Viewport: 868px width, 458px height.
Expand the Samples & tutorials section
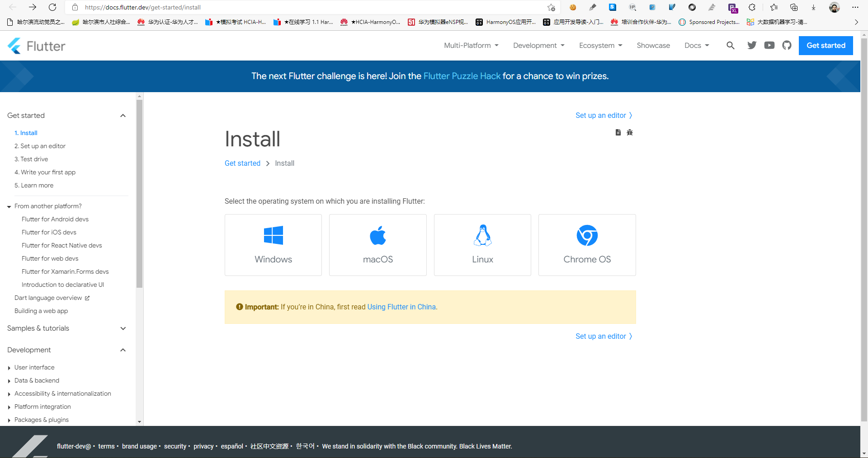point(123,328)
